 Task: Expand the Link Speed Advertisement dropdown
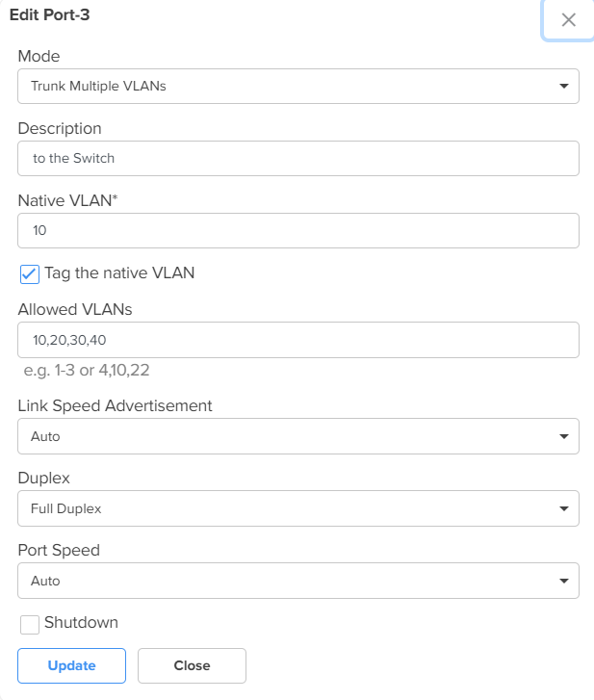[x=298, y=436]
